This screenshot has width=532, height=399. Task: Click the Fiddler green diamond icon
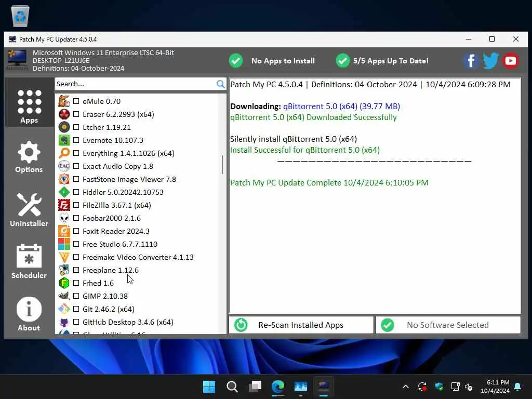coord(64,192)
